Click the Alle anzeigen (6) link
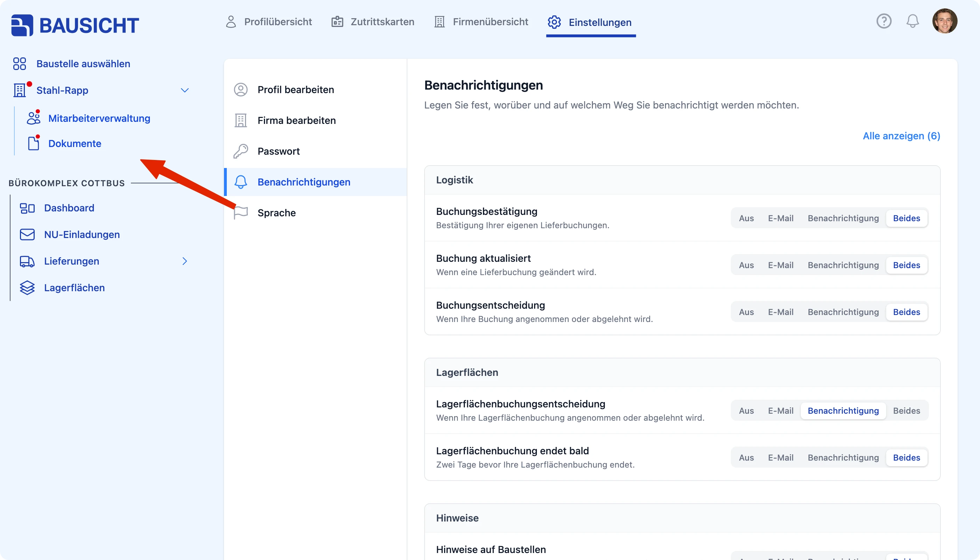Screen dimensions: 980x560 [902, 136]
